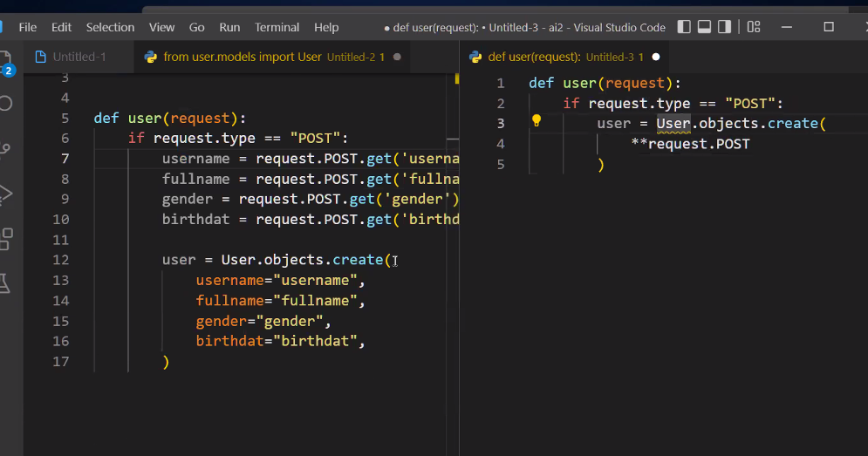This screenshot has width=868, height=456.
Task: Open the Terminal menu
Action: 277,27
